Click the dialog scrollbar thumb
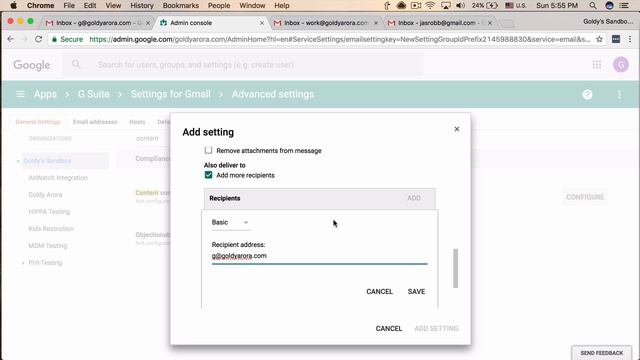Viewport: 640px width, 360px height. [x=456, y=268]
